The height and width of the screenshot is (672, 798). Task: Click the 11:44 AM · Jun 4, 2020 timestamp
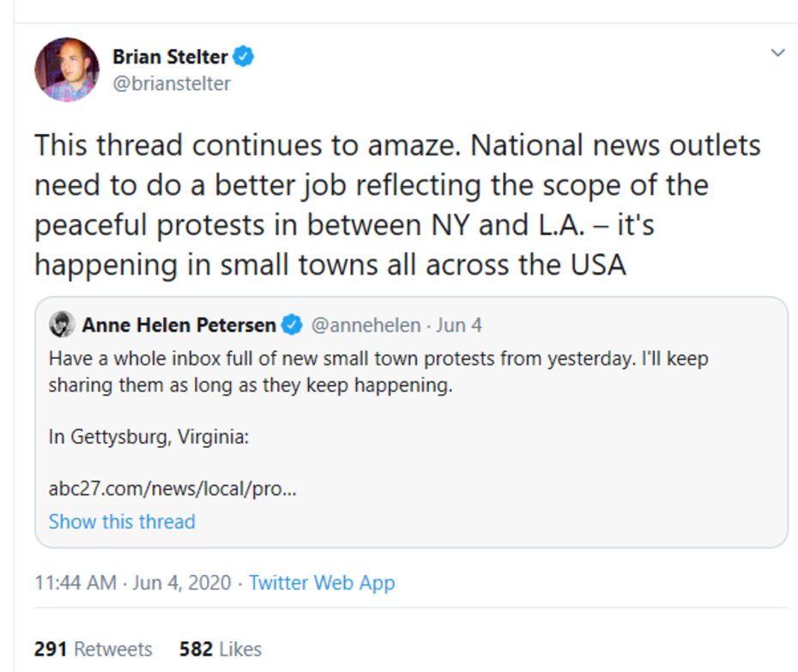133,584
